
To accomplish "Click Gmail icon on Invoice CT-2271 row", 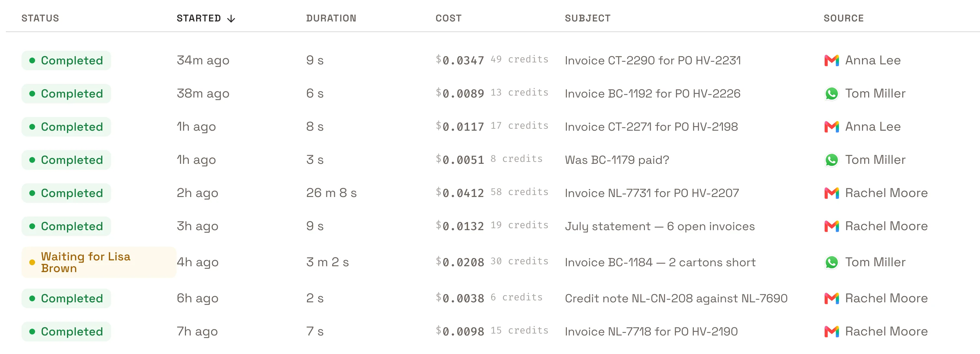I will coord(832,127).
